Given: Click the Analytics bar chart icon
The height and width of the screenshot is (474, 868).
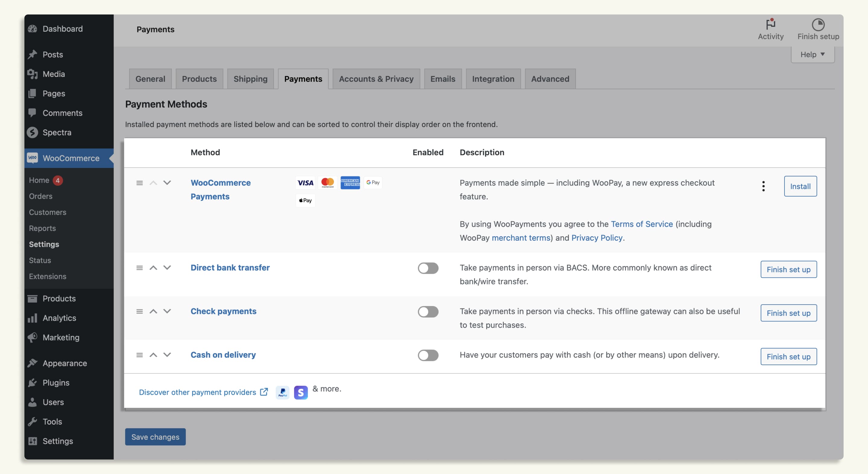Looking at the screenshot, I should (33, 318).
